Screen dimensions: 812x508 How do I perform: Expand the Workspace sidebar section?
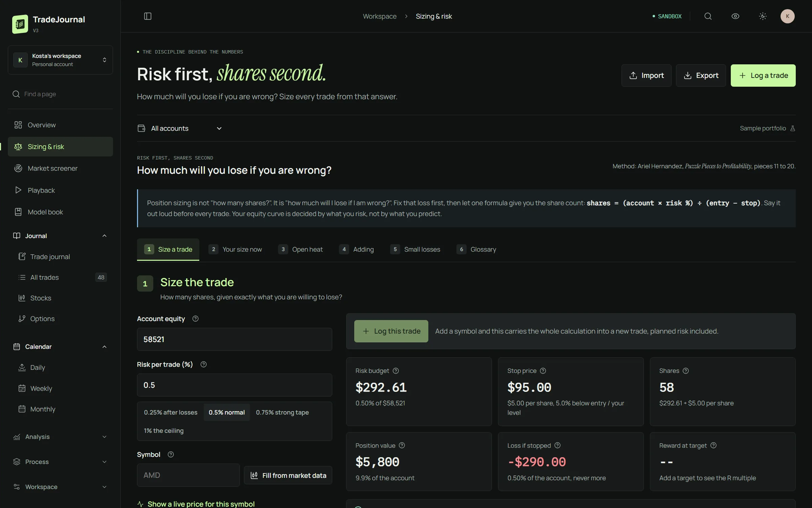(60, 487)
